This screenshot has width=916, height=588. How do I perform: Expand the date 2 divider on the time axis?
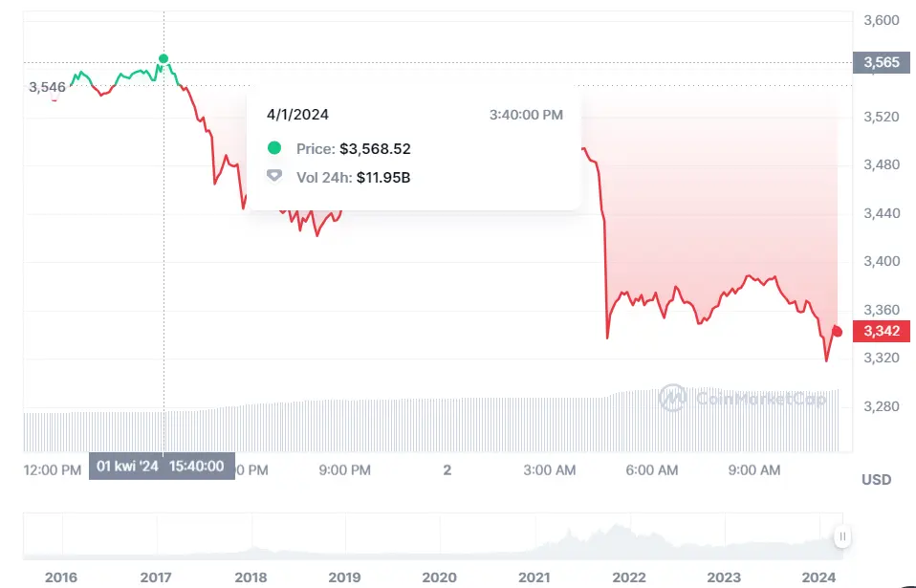pyautogui.click(x=446, y=469)
